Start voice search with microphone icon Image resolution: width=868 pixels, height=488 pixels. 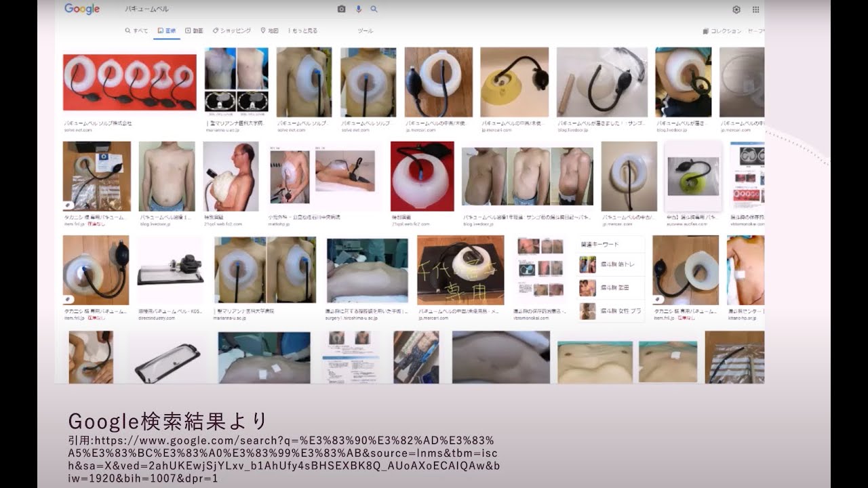358,9
